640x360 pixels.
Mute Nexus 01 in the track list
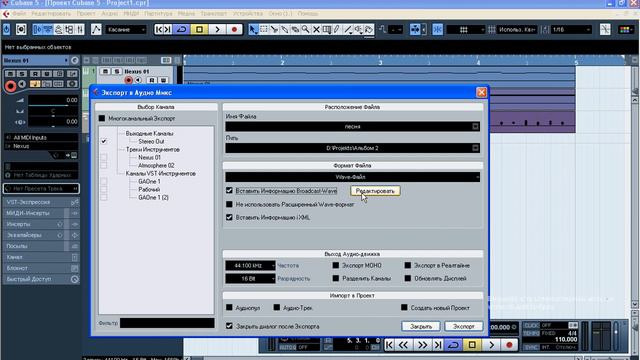point(105,71)
